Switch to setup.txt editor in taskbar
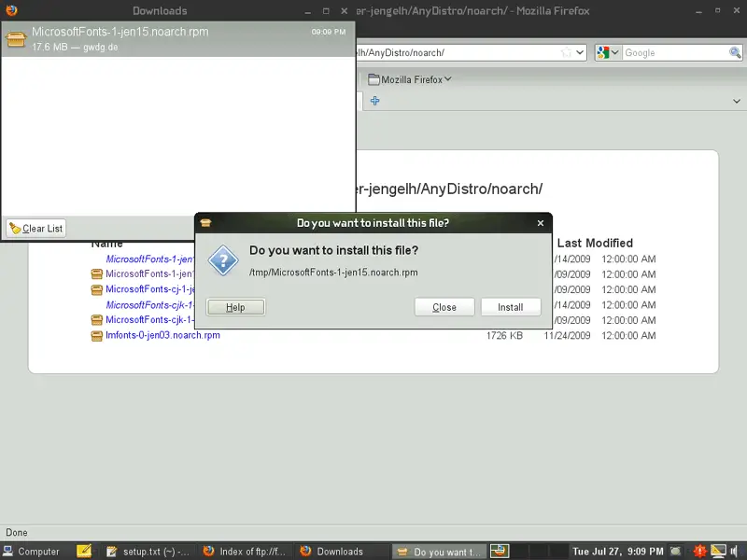Image resolution: width=747 pixels, height=560 pixels. click(148, 552)
